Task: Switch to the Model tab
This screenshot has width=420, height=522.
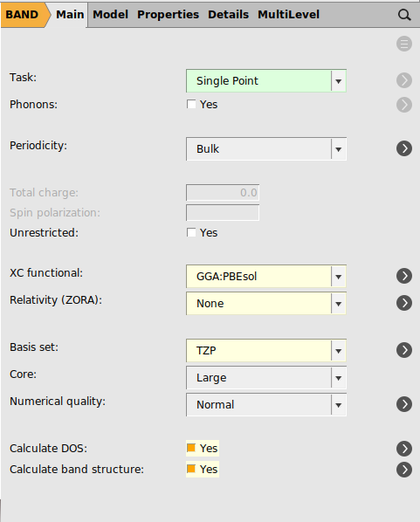Action: point(110,15)
